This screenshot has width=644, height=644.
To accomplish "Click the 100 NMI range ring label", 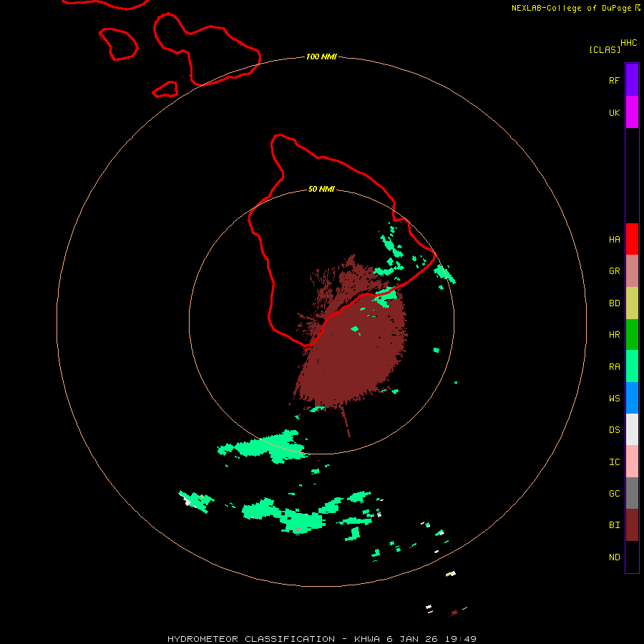I will tap(321, 57).
